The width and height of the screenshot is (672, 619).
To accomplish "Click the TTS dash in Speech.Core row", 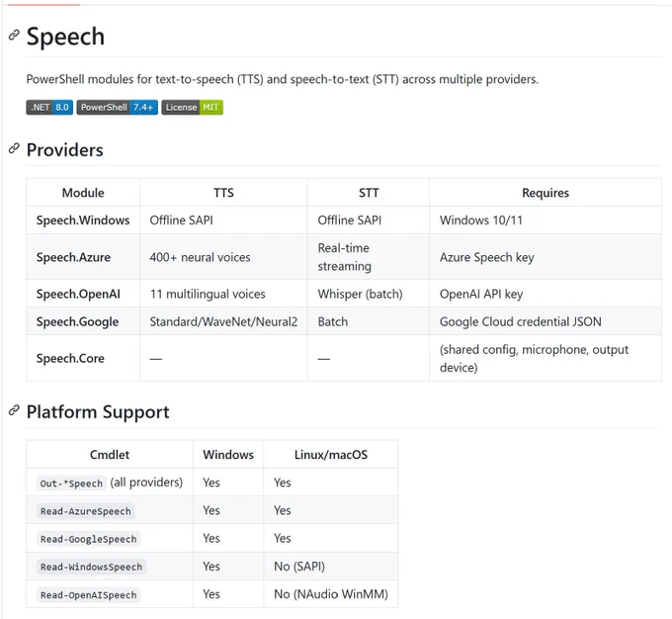I will (x=156, y=359).
